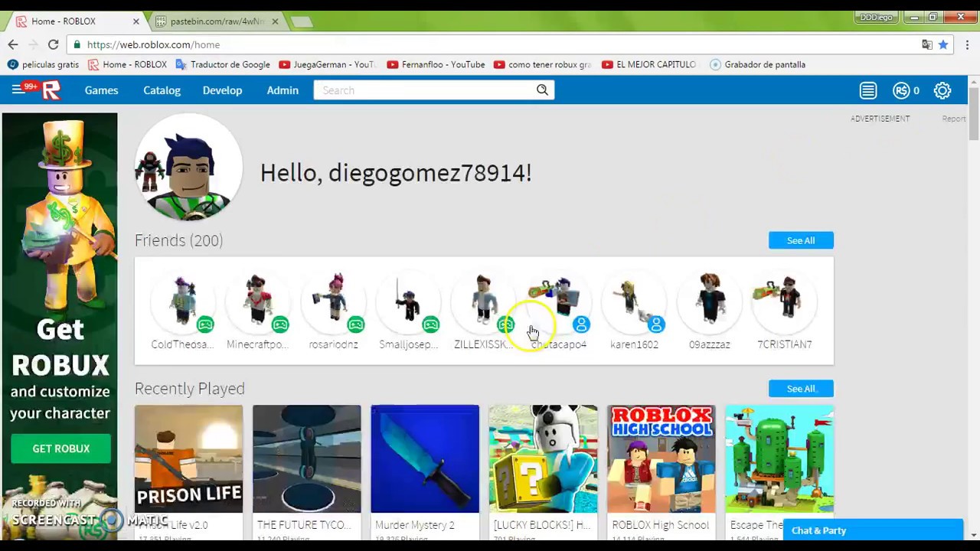The height and width of the screenshot is (551, 980).
Task: Open the Escape game thumbnail
Action: pyautogui.click(x=779, y=459)
